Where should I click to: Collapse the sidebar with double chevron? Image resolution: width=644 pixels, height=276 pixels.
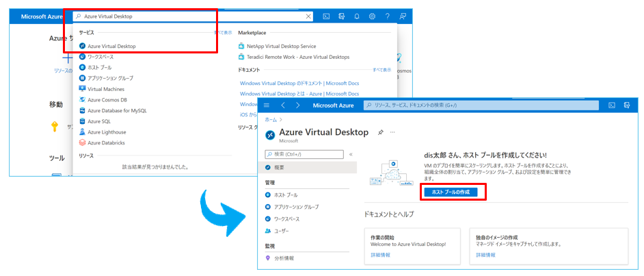(351, 155)
